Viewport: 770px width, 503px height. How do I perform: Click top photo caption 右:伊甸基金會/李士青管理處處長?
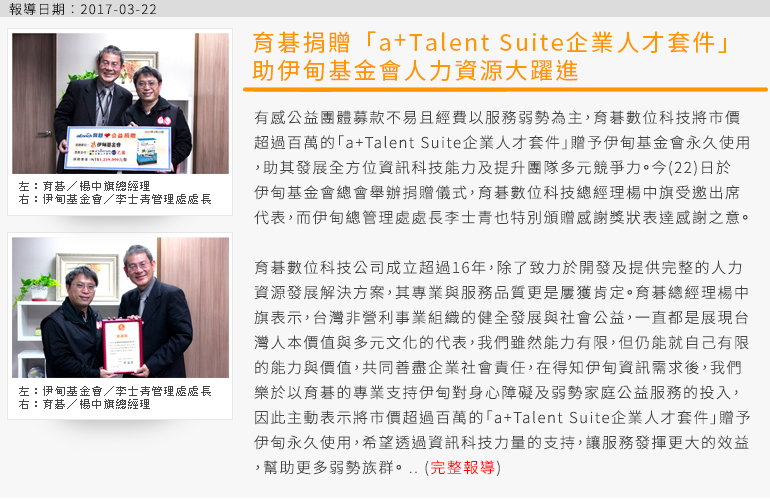[115, 199]
